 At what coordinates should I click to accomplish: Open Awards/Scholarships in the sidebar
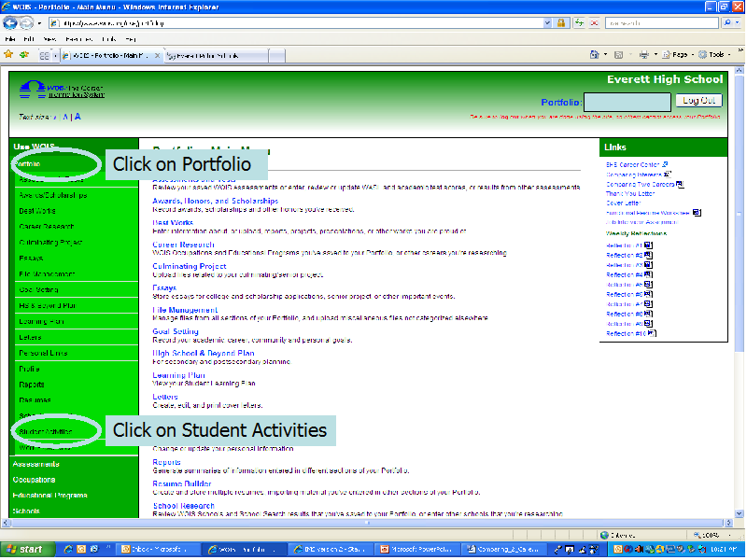click(52, 195)
